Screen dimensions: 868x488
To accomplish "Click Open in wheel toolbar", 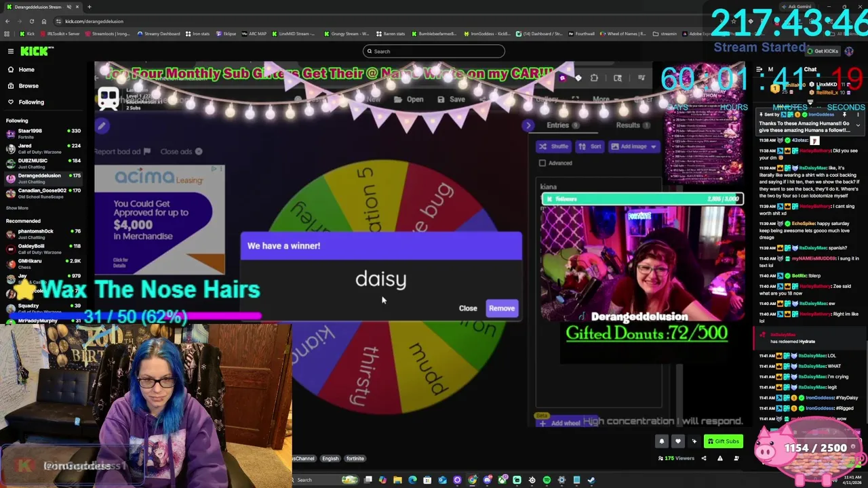I will [409, 100].
